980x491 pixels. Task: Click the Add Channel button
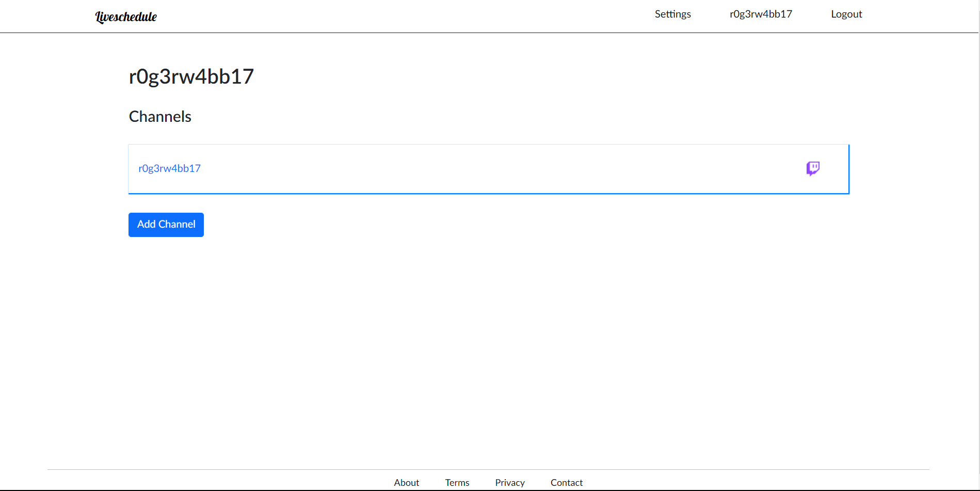coord(166,225)
